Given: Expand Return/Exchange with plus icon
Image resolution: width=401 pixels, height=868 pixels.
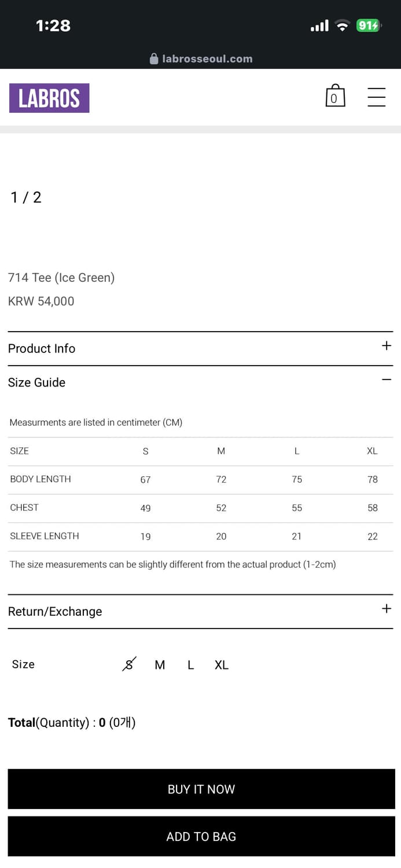Looking at the screenshot, I should coord(387,609).
